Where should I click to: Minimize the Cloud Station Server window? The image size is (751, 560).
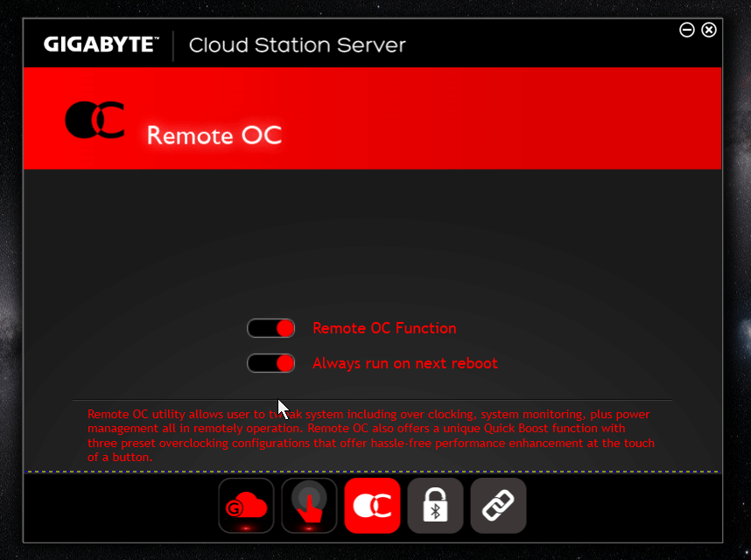coord(687,30)
